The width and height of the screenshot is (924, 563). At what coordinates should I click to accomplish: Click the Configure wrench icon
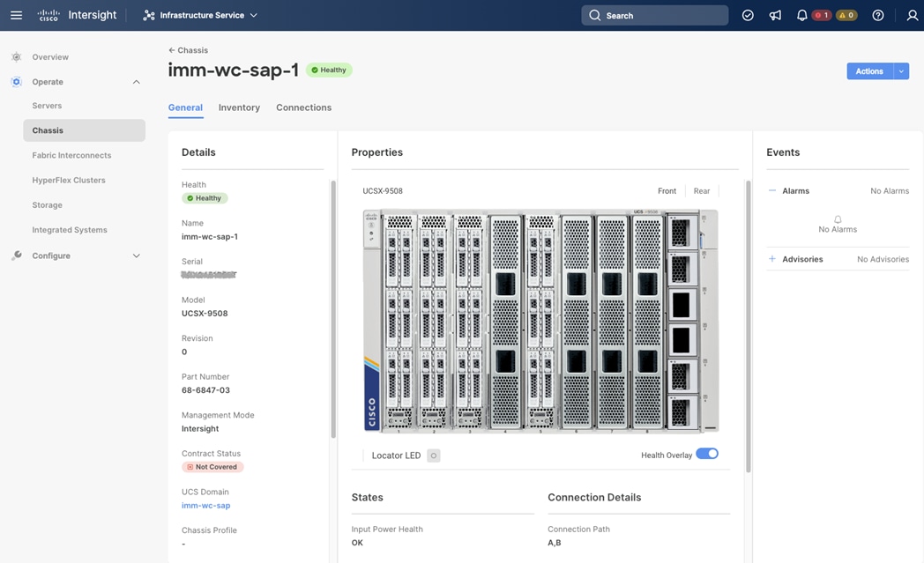tap(17, 256)
